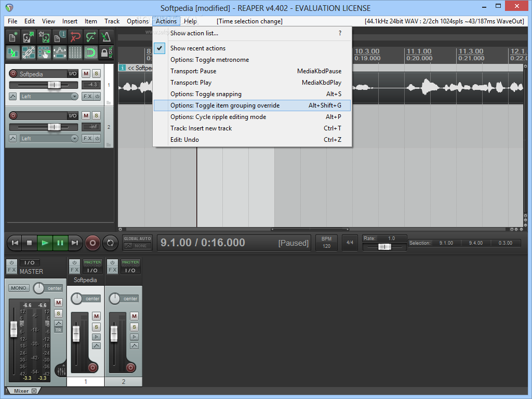Toggle item grouping chain-link icon
This screenshot has width=532, height=399.
coord(29,52)
